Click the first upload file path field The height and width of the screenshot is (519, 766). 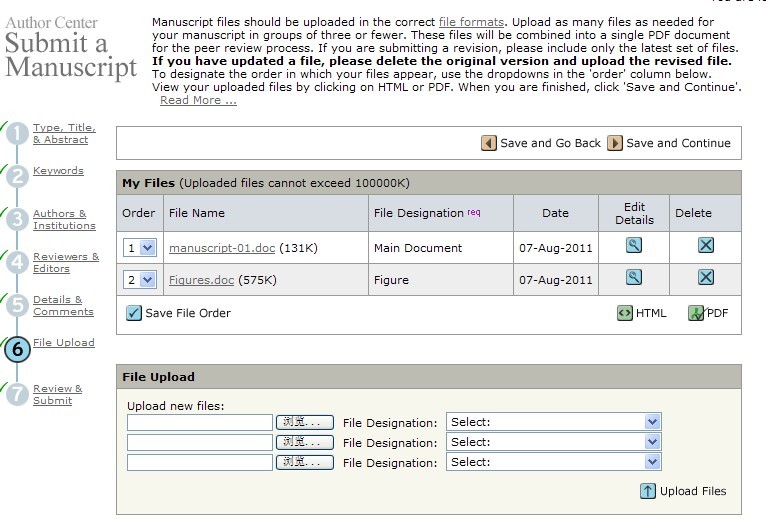200,422
